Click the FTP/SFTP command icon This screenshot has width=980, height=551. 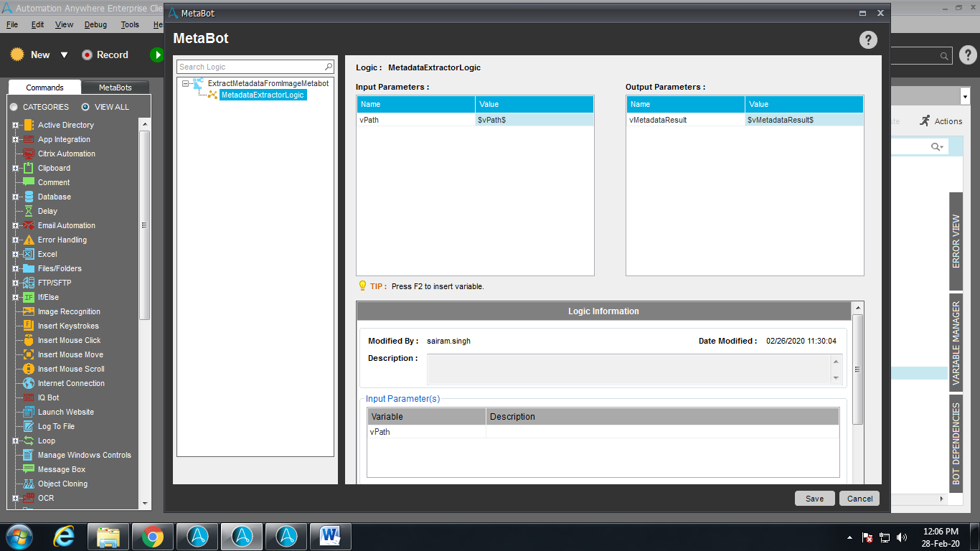tap(29, 283)
